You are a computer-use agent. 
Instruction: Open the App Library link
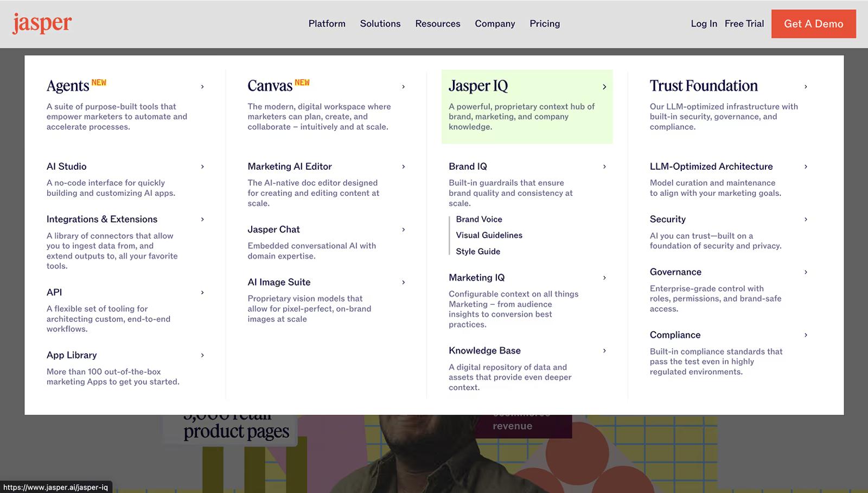[72, 355]
